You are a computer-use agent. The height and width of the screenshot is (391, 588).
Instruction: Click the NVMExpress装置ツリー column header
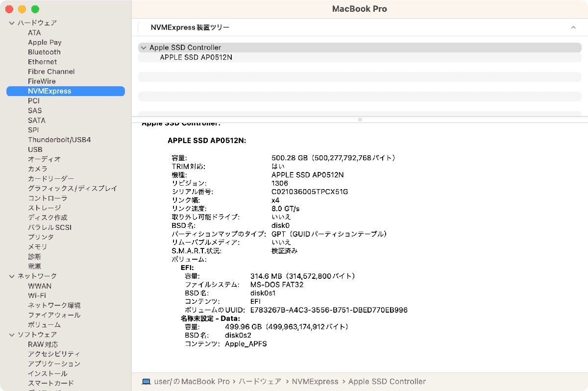point(190,27)
